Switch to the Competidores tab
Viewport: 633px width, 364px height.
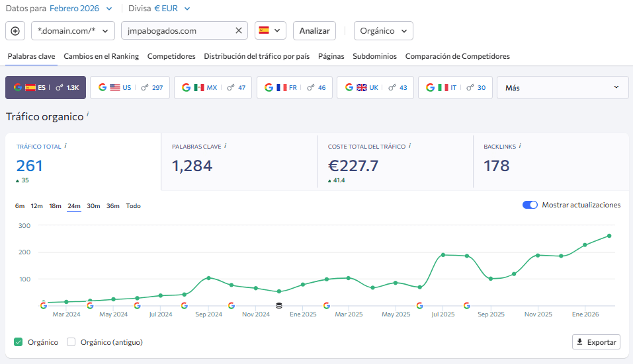point(171,56)
